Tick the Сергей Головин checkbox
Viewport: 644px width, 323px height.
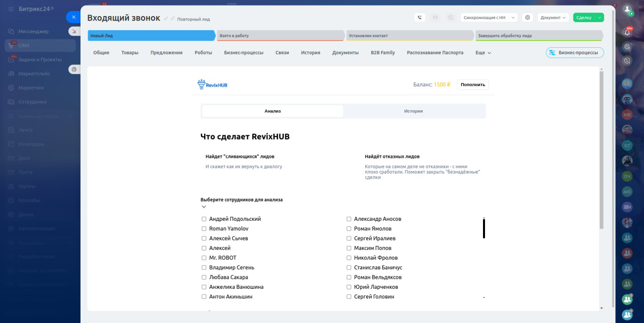[349, 297]
